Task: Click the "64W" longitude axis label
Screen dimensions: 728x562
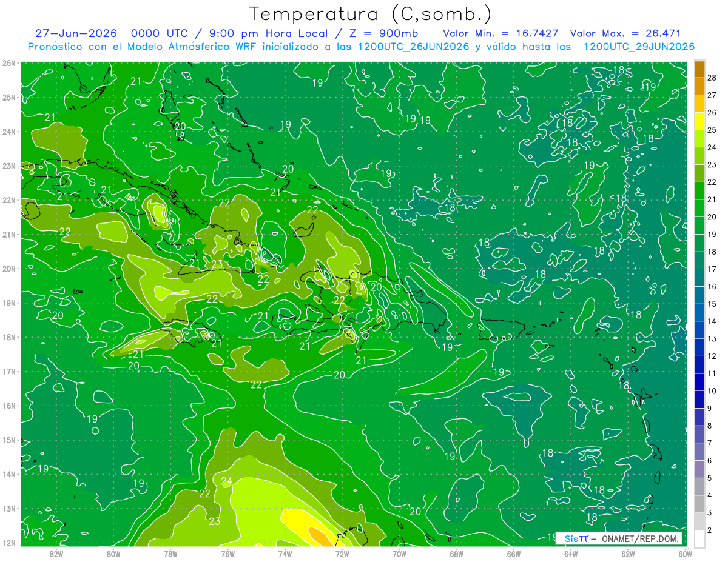Action: click(x=571, y=553)
